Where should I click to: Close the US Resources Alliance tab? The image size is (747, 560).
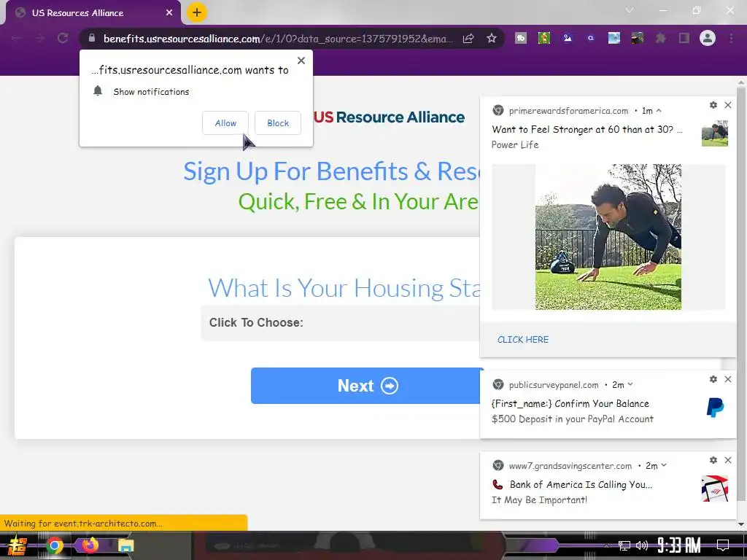pos(169,13)
